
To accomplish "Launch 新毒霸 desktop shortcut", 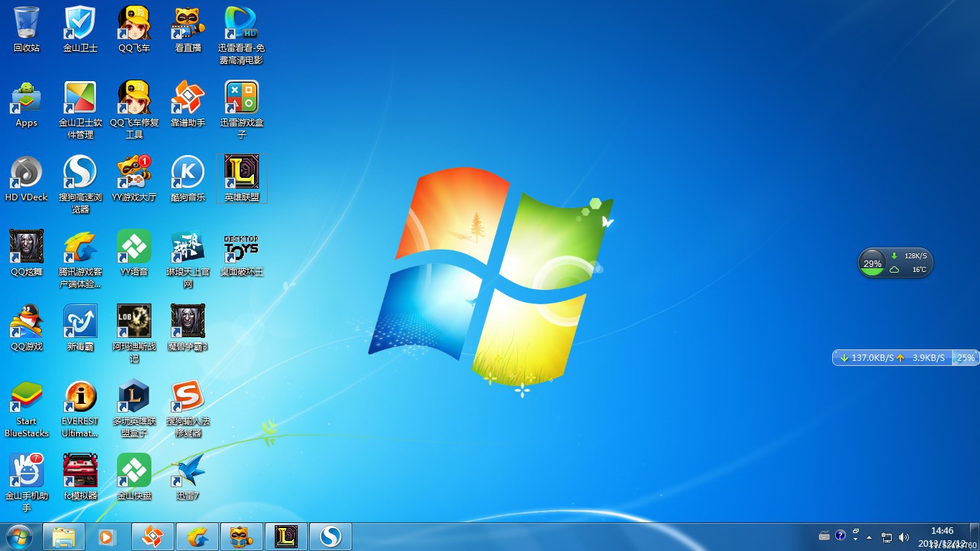I will point(80,328).
